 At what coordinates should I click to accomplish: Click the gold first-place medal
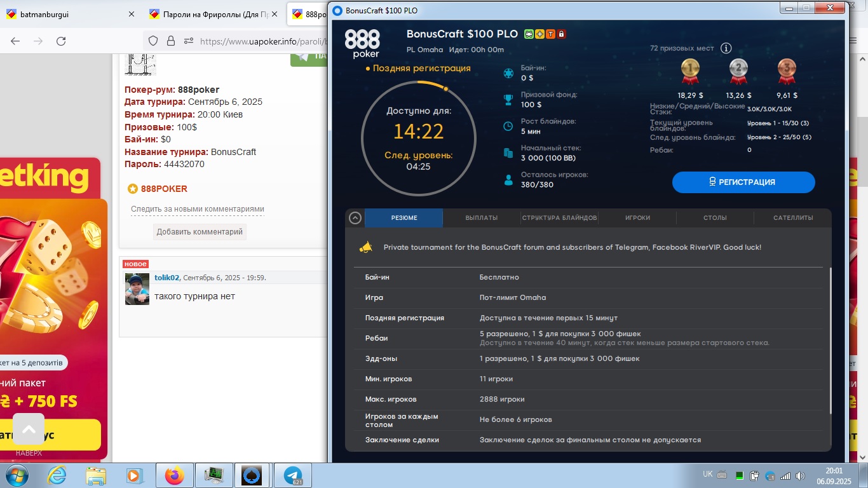(691, 71)
